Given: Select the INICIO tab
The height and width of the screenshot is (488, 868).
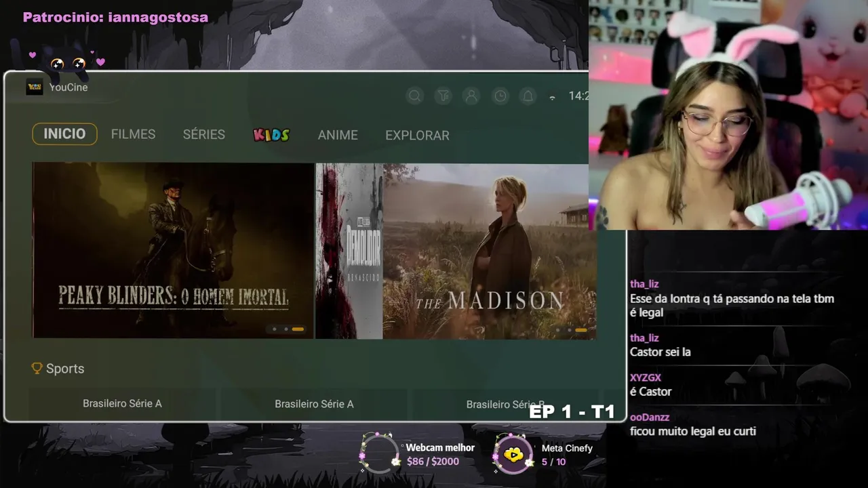Looking at the screenshot, I should (64, 134).
